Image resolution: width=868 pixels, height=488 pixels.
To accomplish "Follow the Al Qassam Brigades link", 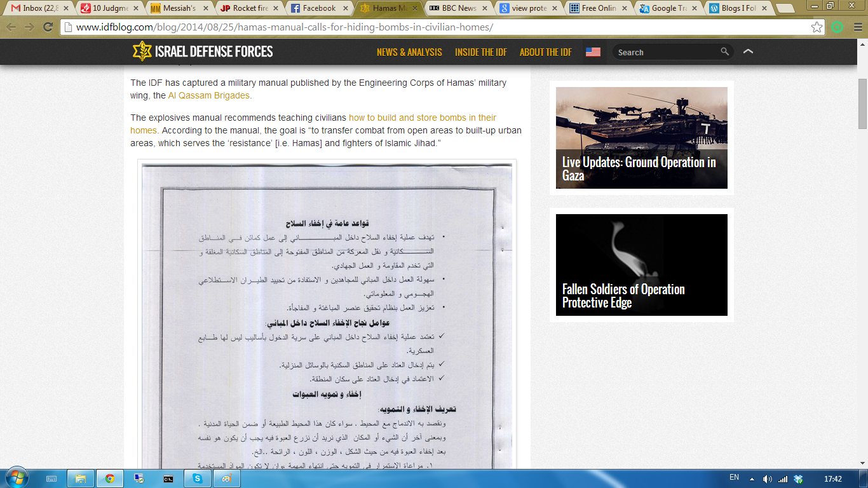I will pyautogui.click(x=209, y=95).
